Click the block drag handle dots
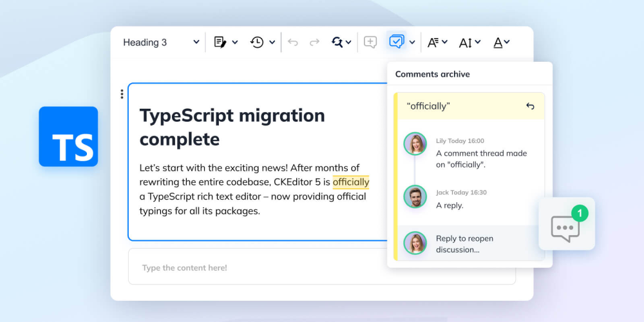The width and height of the screenshot is (644, 322). pos(122,94)
